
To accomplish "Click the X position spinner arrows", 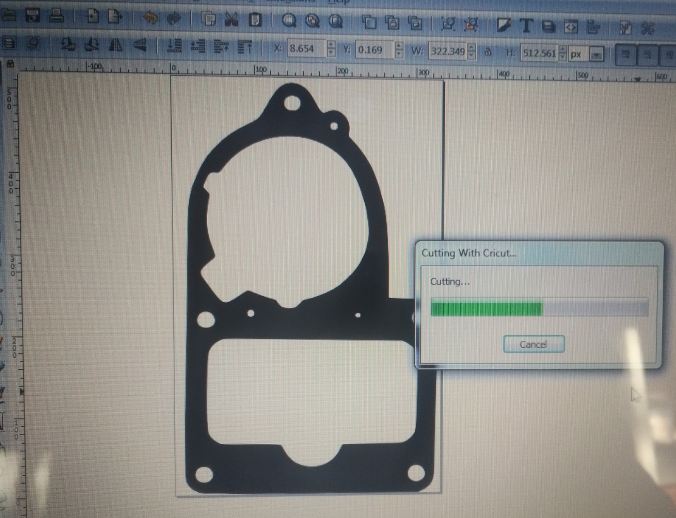I will tap(331, 49).
